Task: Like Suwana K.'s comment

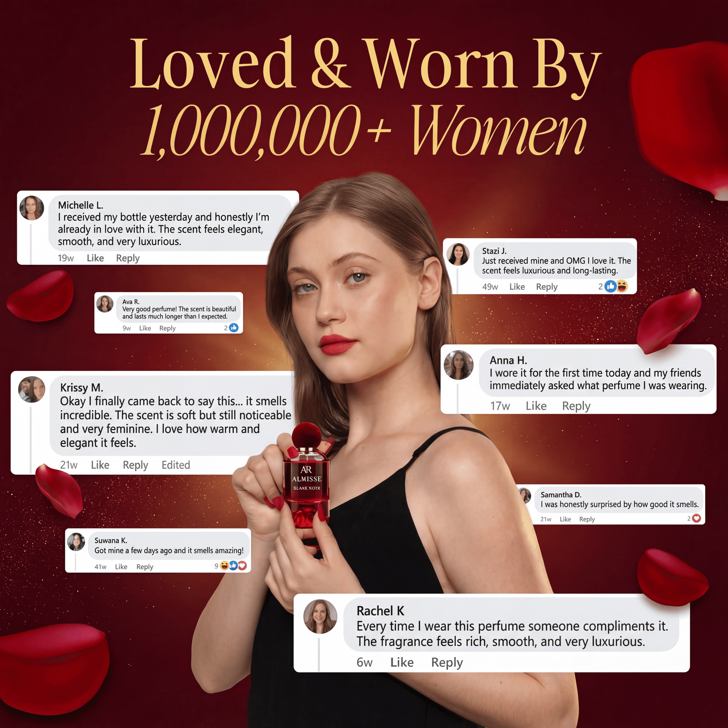Action: 121,567
